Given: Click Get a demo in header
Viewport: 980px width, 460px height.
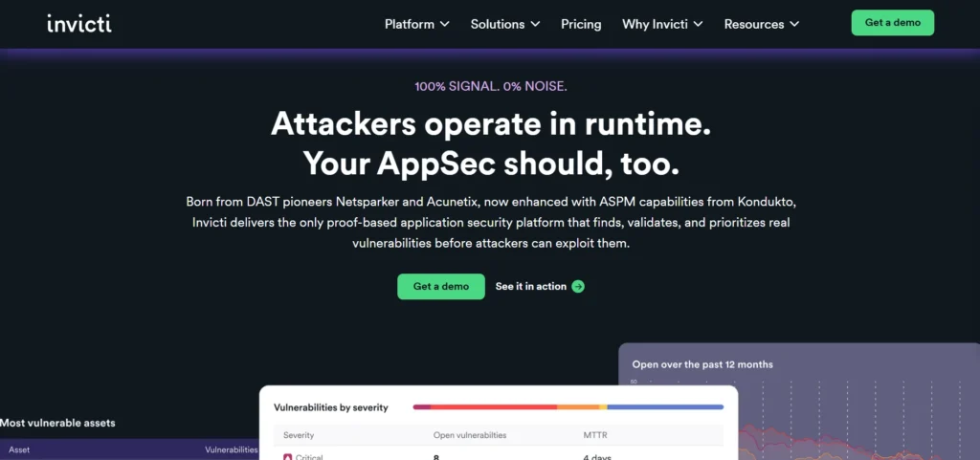Looking at the screenshot, I should 893,22.
